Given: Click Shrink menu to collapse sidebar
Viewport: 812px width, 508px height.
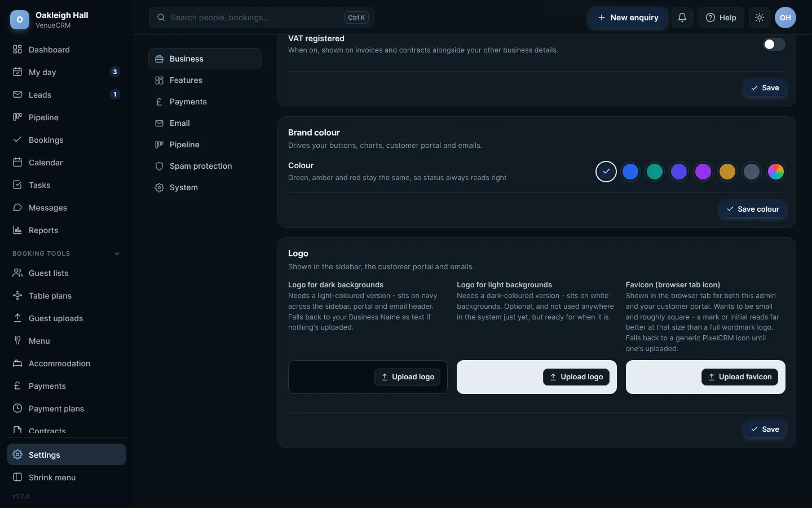Looking at the screenshot, I should point(67,478).
